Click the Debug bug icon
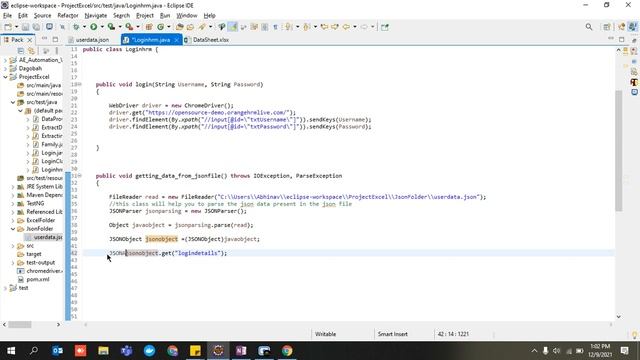The image size is (640, 360). pyautogui.click(x=76, y=27)
